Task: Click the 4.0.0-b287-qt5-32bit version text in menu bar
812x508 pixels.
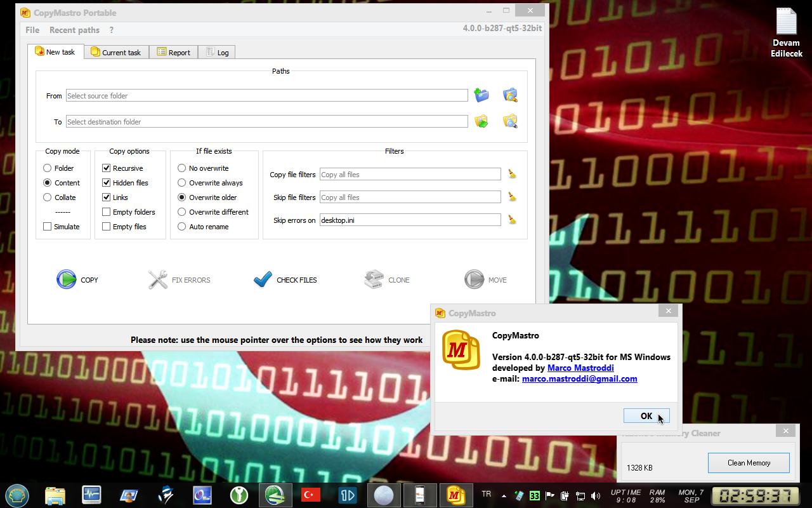Action: point(502,28)
